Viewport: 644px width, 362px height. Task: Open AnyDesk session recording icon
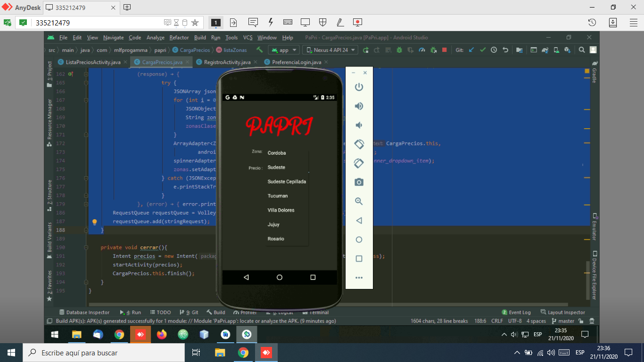point(357,22)
